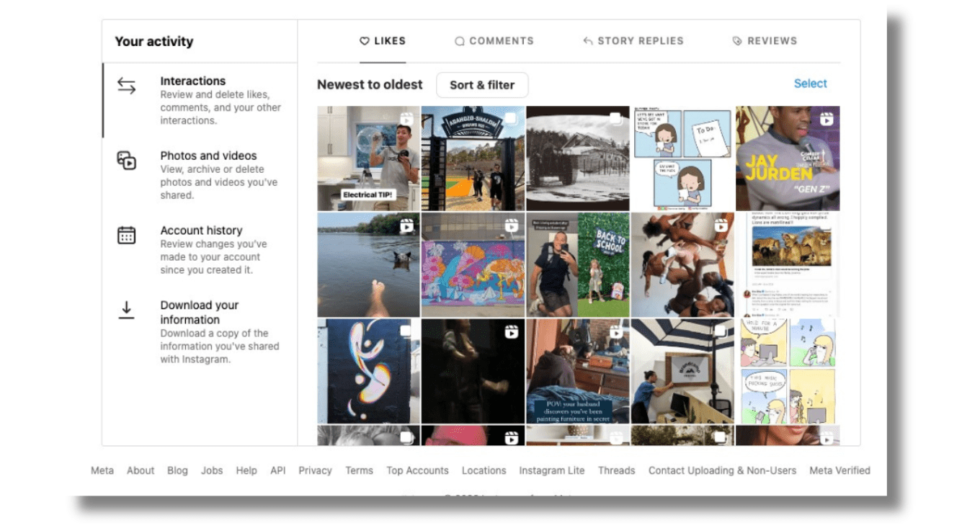This screenshot has width=980, height=528.
Task: Open the Jay Jurden Gen Z reel thumbnail
Action: pos(787,158)
